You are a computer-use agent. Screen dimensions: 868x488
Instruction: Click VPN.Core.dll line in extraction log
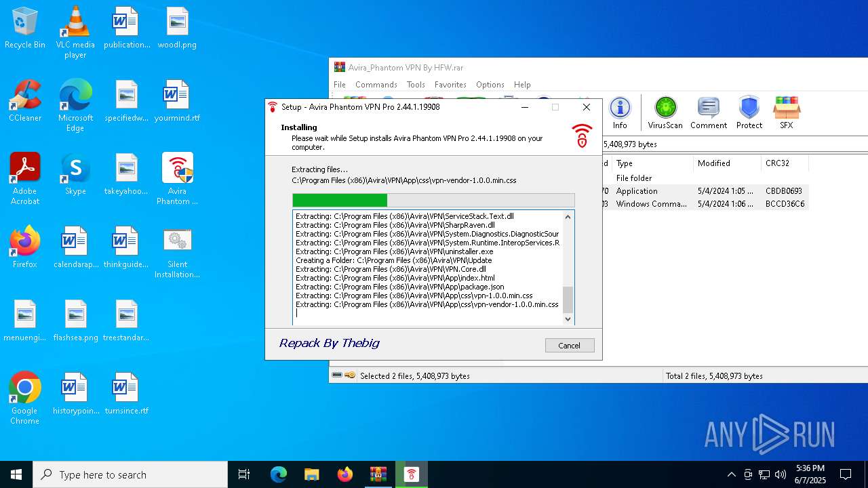pos(391,269)
